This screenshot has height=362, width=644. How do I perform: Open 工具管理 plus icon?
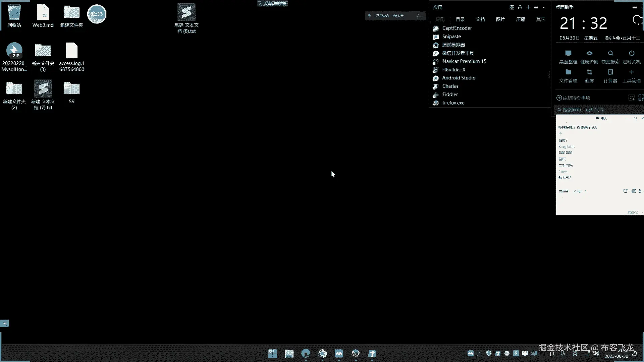click(x=631, y=72)
